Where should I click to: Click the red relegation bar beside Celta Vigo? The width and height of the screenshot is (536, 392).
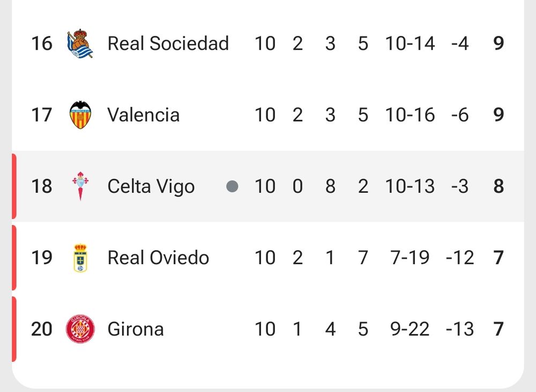(14, 186)
